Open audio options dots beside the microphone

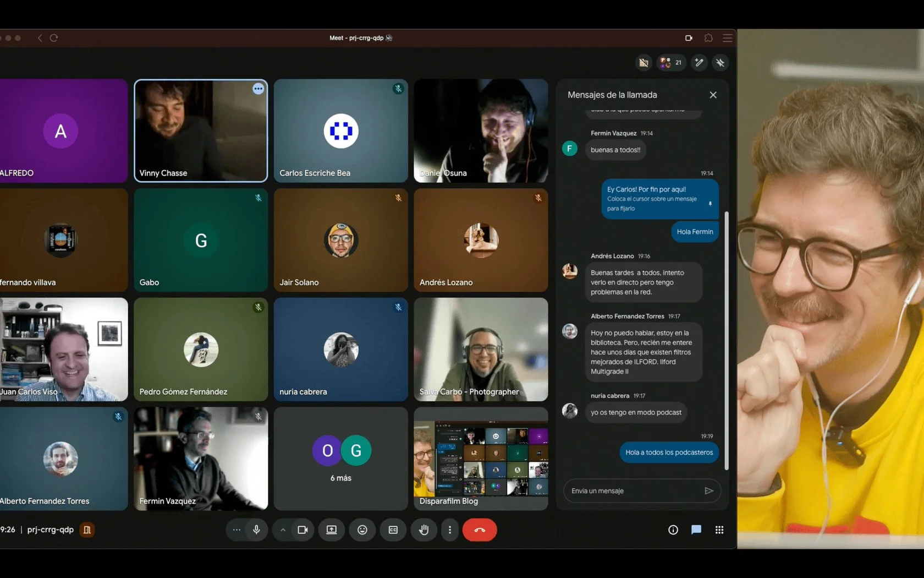[237, 530]
